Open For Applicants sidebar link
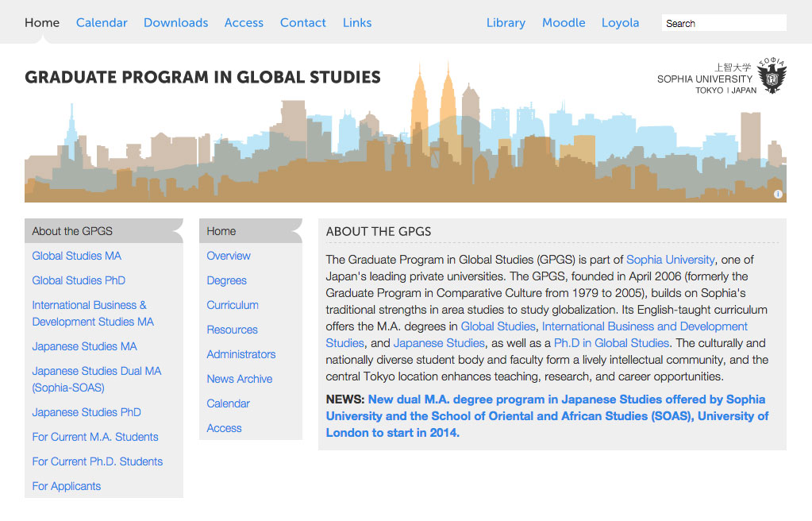Viewport: 812px width, 521px height. [67, 486]
